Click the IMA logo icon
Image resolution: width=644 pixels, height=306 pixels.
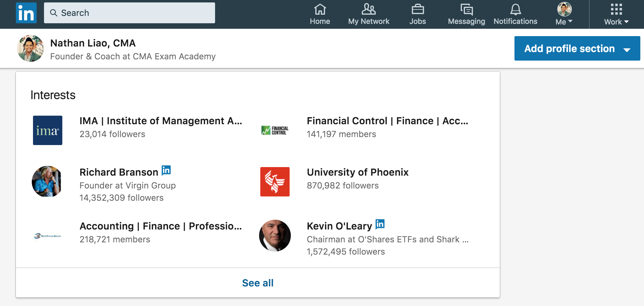click(x=48, y=130)
